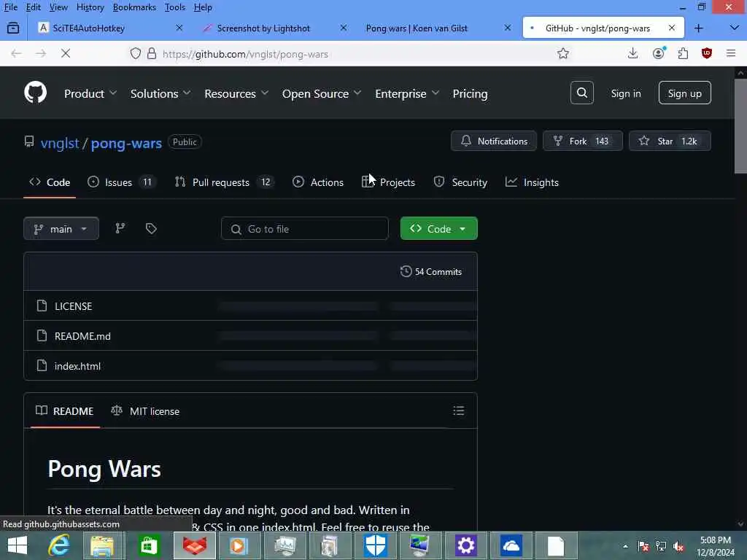Open the Projects tab

(x=388, y=182)
